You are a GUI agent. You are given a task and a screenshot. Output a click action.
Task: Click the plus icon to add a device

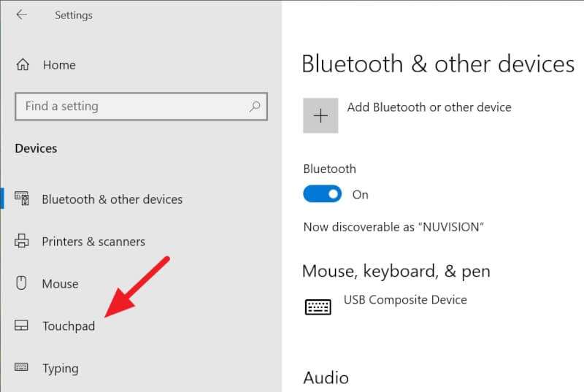tap(320, 115)
